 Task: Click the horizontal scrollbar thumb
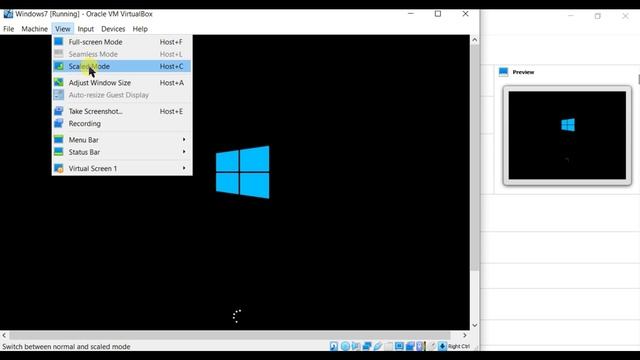click(x=230, y=335)
